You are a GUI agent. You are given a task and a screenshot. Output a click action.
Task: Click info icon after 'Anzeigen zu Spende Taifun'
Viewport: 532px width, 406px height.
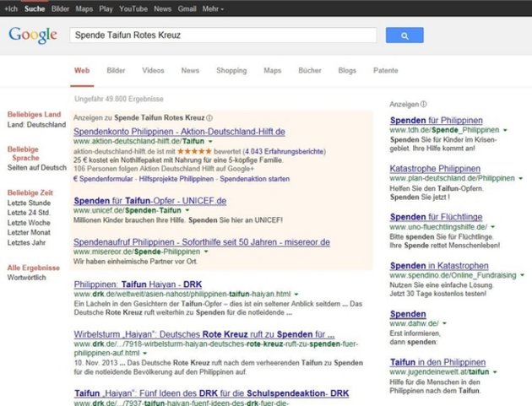click(x=209, y=118)
